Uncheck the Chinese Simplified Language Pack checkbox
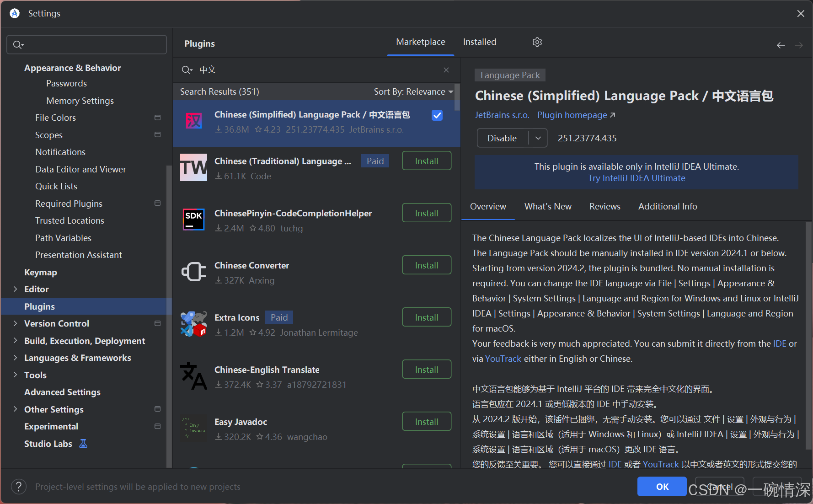 [437, 115]
